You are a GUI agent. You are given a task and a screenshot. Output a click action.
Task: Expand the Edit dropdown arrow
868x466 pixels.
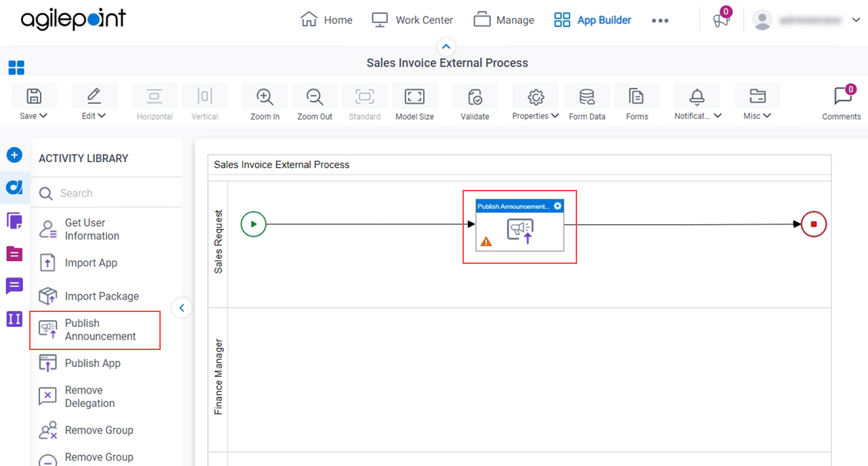pos(102,116)
